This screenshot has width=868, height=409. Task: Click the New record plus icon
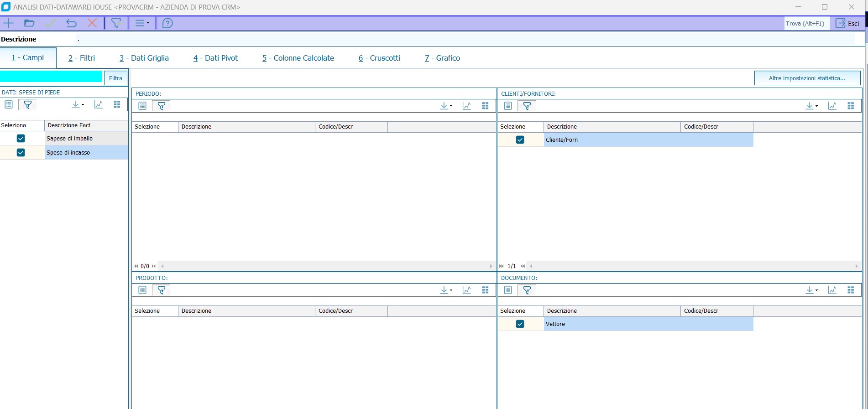tap(9, 23)
